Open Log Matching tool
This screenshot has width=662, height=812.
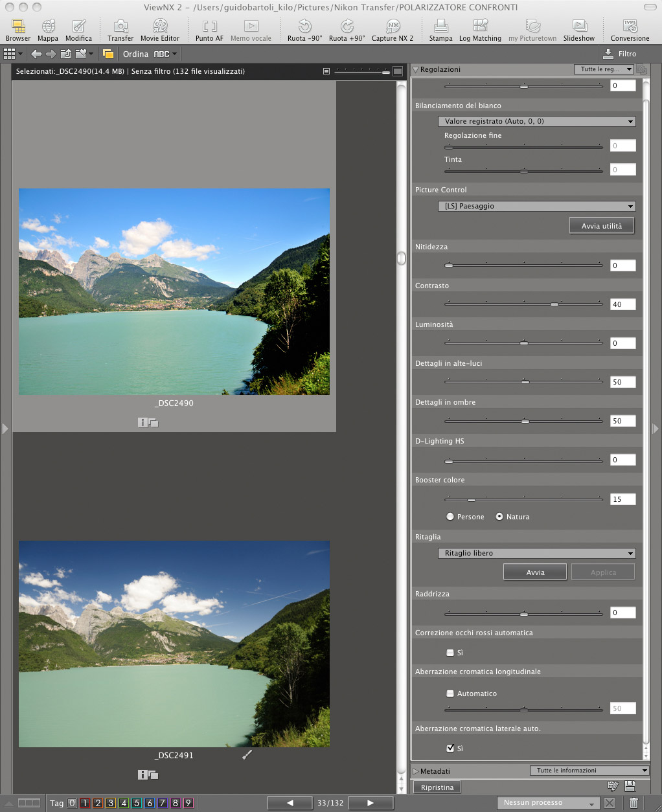(480, 30)
